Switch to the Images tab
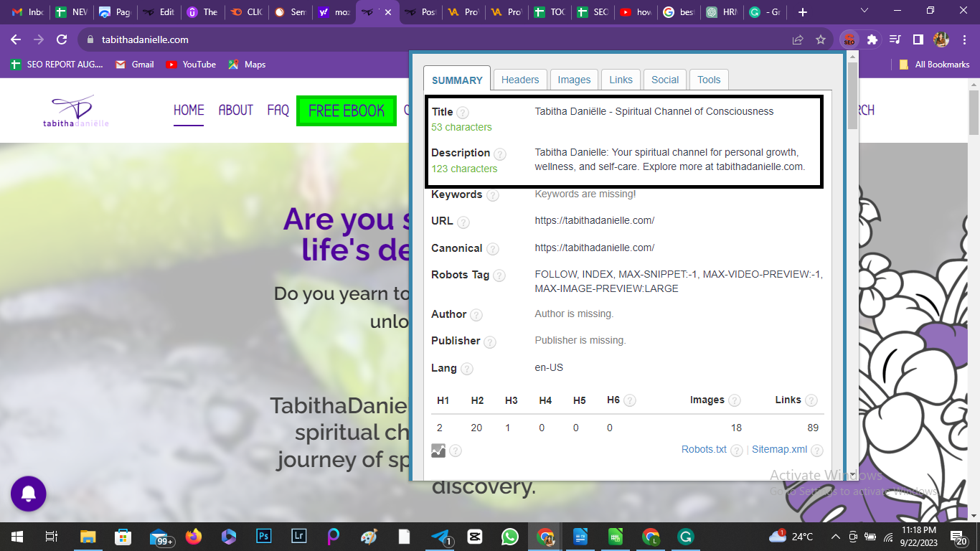Viewport: 980px width, 551px height. pyautogui.click(x=575, y=80)
